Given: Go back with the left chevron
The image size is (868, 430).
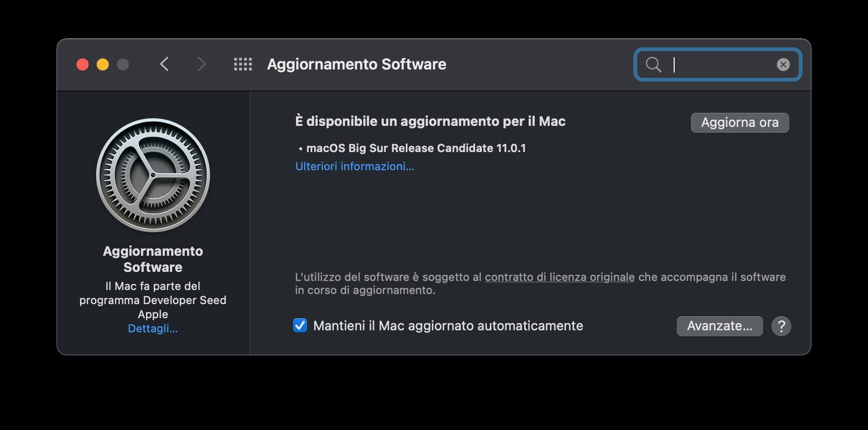Looking at the screenshot, I should coord(164,64).
